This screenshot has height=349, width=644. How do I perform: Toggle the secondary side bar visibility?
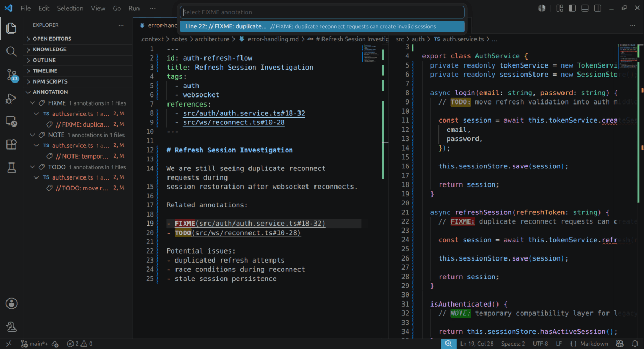point(597,8)
